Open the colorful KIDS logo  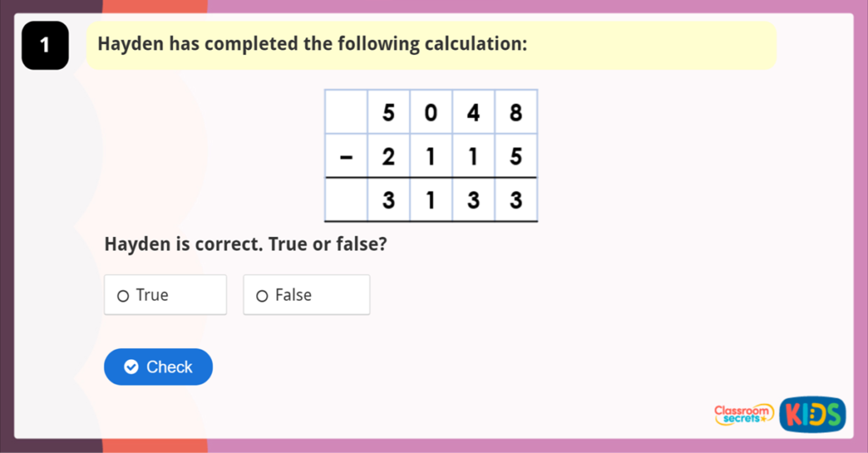(812, 414)
